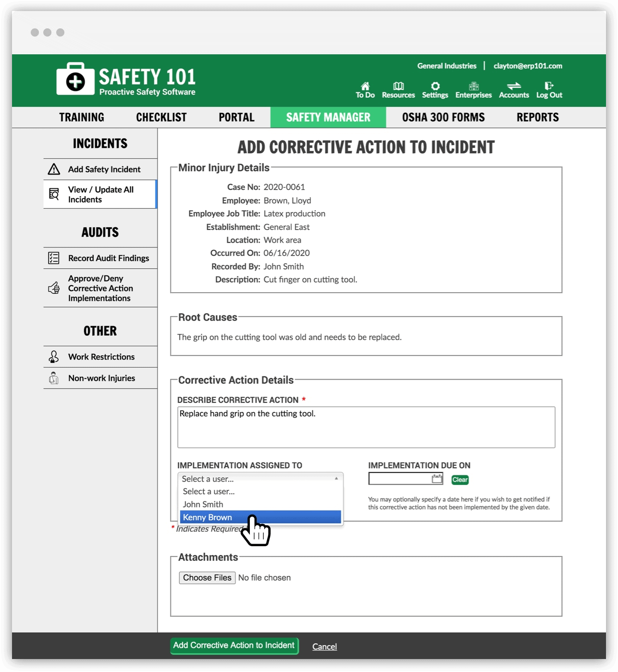Open the Settings gear icon
The height and width of the screenshot is (672, 618).
pos(435,86)
